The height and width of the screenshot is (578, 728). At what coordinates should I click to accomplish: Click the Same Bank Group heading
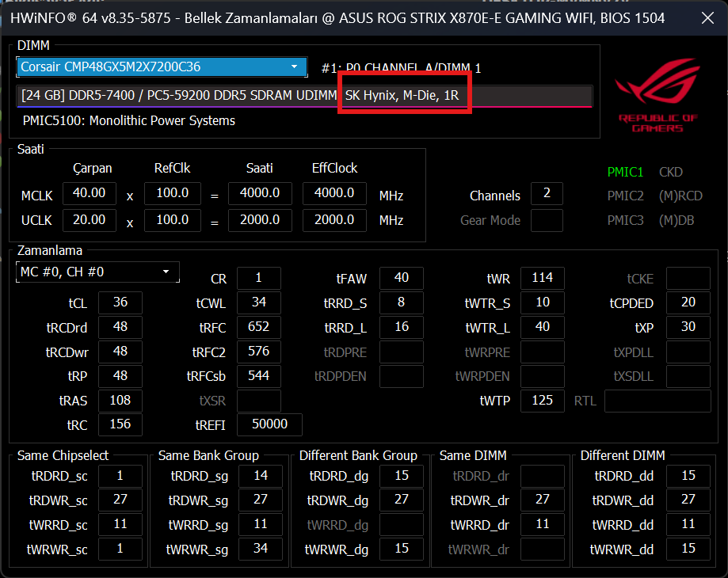point(208,455)
